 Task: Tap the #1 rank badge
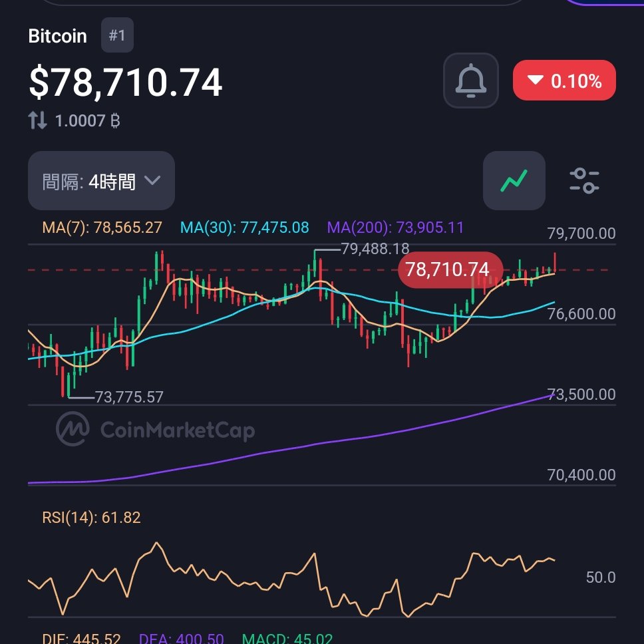tap(117, 35)
